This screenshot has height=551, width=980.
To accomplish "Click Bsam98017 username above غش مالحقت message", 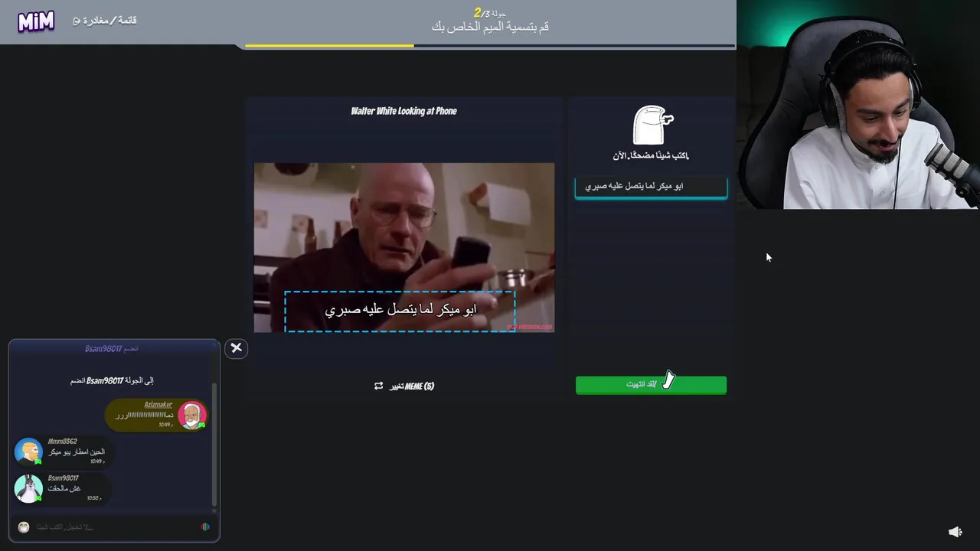I will (x=64, y=478).
